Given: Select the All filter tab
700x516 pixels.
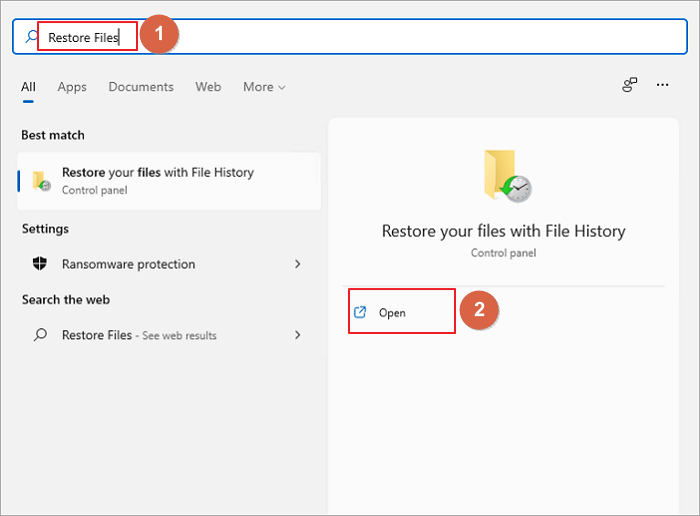Looking at the screenshot, I should click(29, 87).
